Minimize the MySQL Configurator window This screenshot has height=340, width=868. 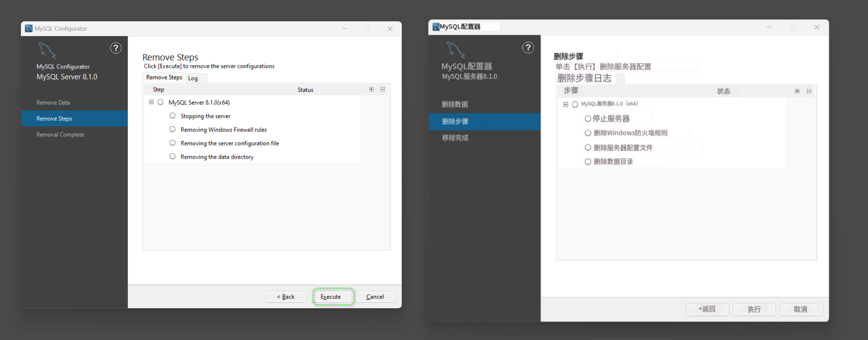pos(345,29)
